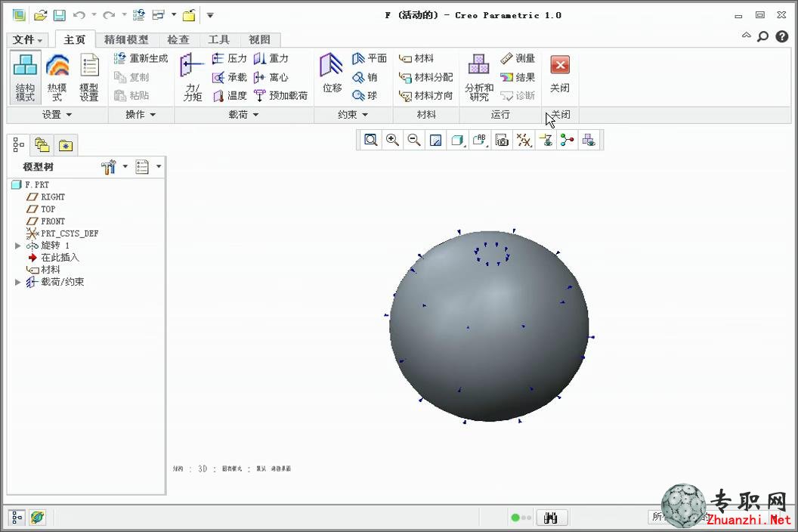Switch to Model Tree navigator tab
This screenshot has height=532, width=798.
[19, 145]
